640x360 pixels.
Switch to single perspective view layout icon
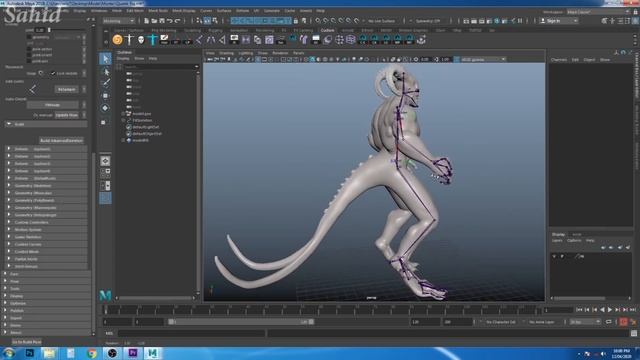(105, 161)
